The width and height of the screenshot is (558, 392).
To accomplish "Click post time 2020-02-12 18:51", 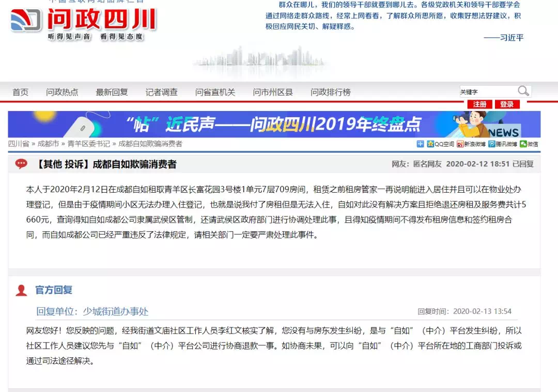I will click(478, 164).
